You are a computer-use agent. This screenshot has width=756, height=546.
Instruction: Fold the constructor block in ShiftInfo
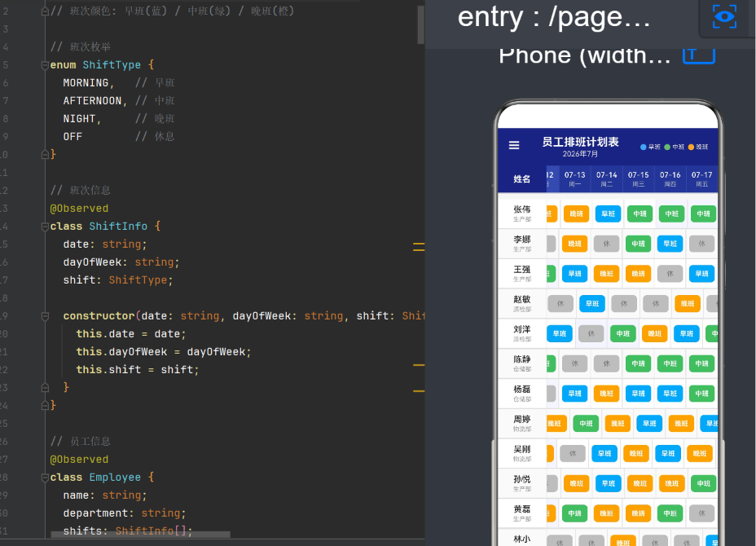(x=45, y=316)
